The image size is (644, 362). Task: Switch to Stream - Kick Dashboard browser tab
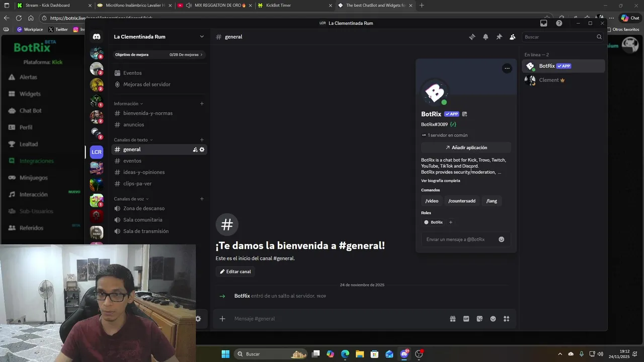point(54,6)
